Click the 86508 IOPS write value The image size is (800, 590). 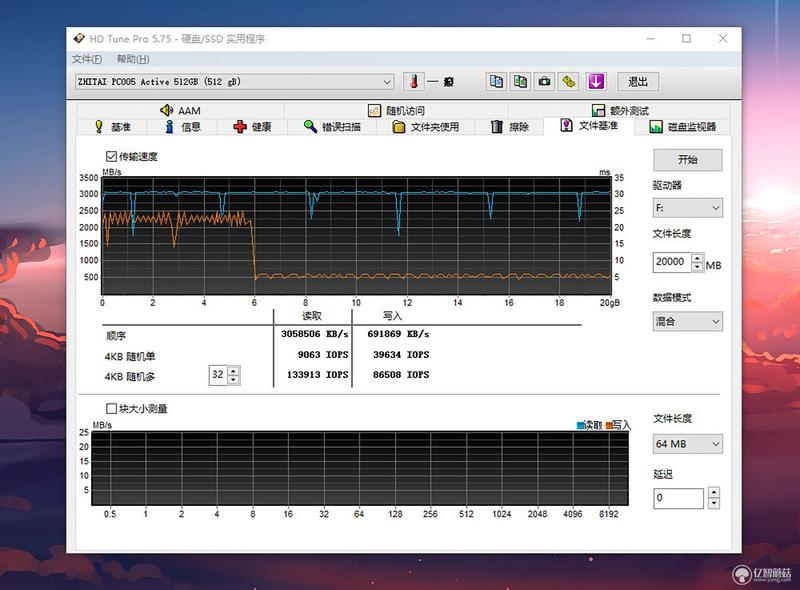coord(401,375)
